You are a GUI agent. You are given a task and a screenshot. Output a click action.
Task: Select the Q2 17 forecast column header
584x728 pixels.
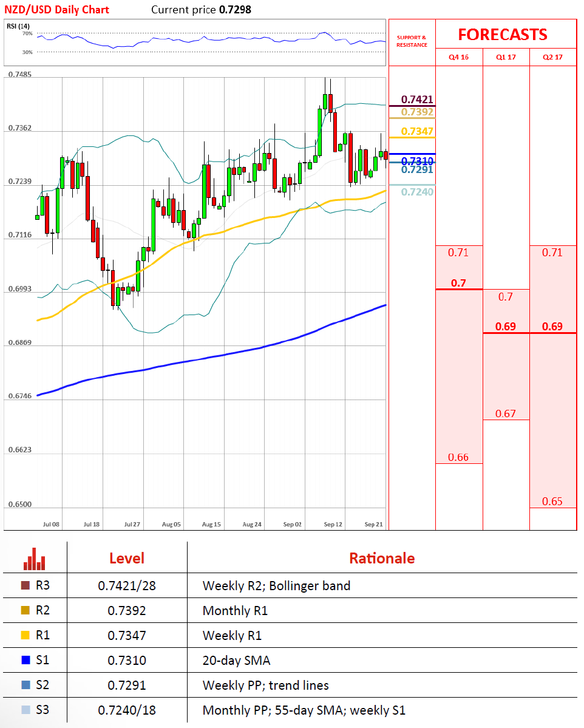tap(552, 57)
